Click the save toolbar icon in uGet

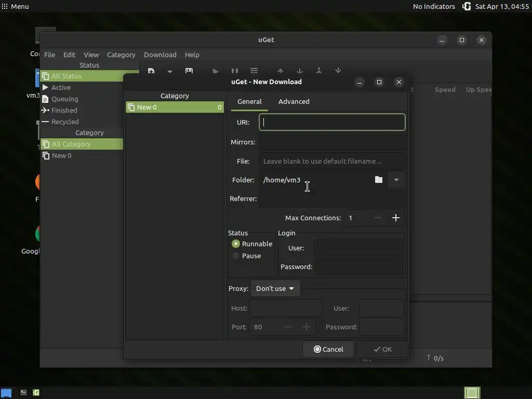[189, 71]
